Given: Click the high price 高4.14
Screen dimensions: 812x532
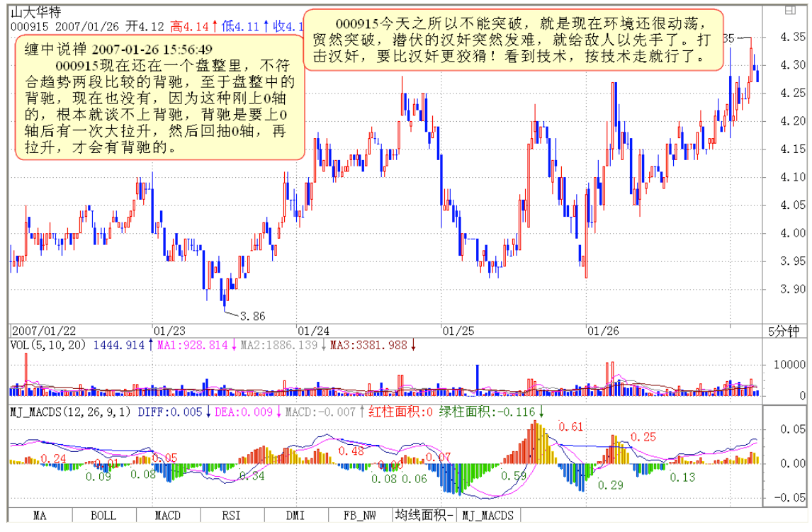Looking at the screenshot, I should [190, 26].
